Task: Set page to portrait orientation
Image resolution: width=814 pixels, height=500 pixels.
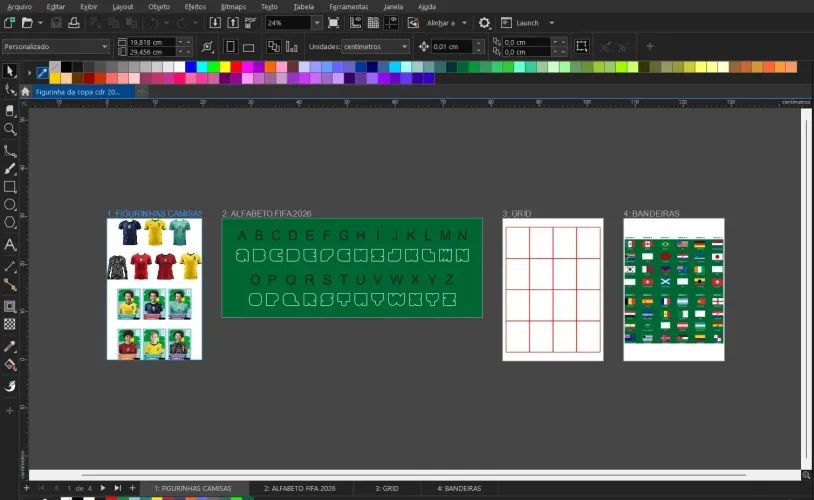Action: click(x=230, y=47)
